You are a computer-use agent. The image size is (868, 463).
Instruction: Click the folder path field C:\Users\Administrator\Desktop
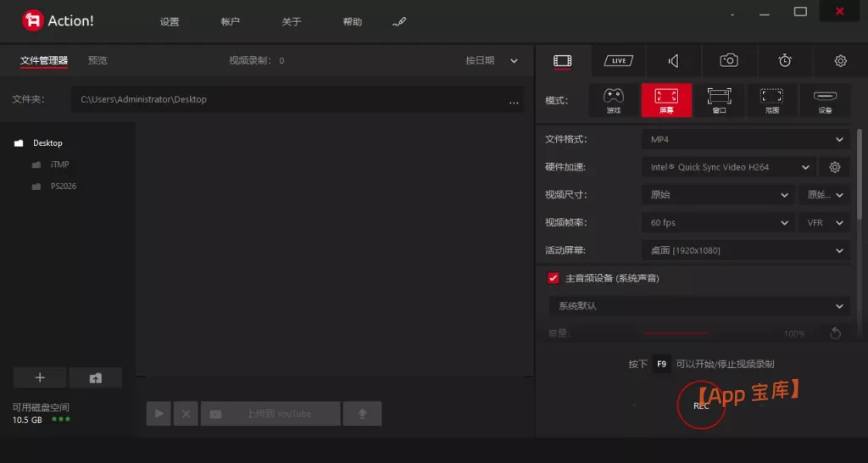[298, 100]
